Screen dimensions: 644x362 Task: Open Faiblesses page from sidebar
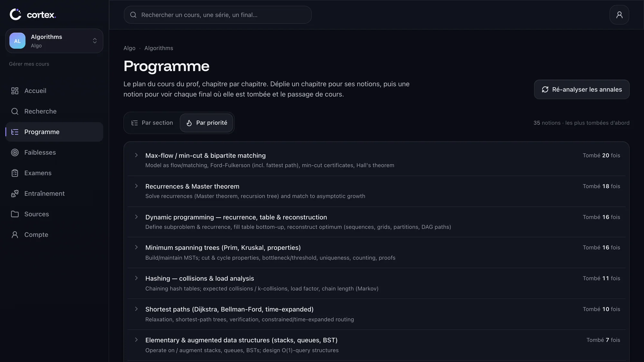pos(54,153)
